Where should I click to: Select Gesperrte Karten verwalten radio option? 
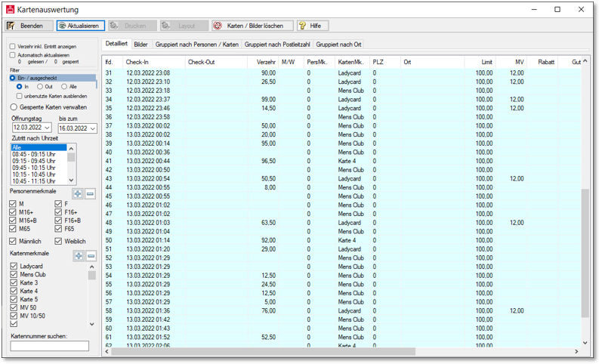click(x=14, y=107)
